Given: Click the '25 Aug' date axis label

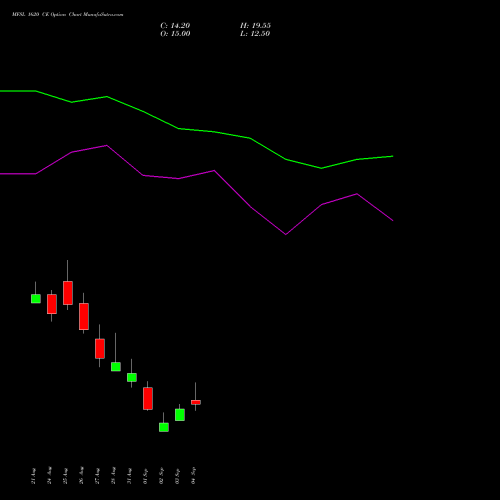Looking at the screenshot, I should pyautogui.click(x=65, y=476).
